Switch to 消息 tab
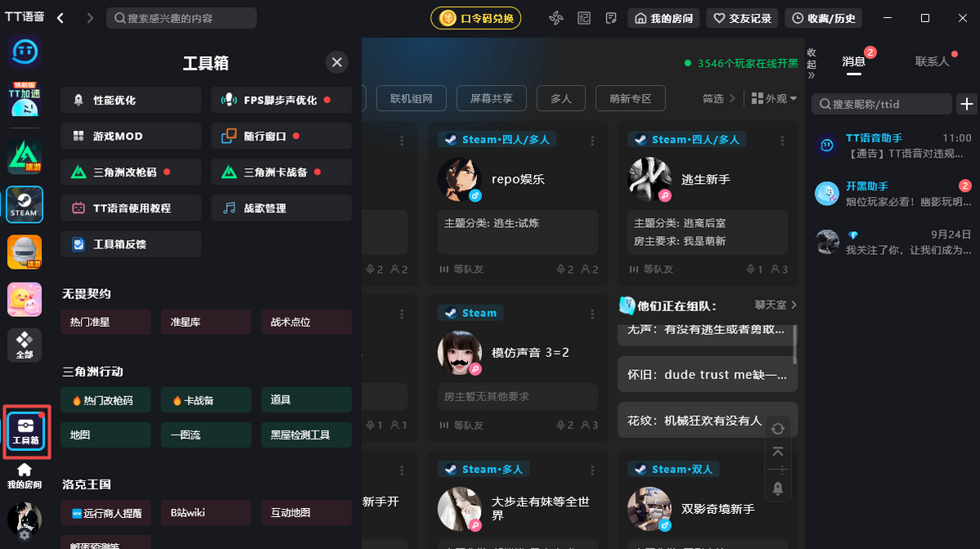This screenshot has width=980, height=549. 853,61
